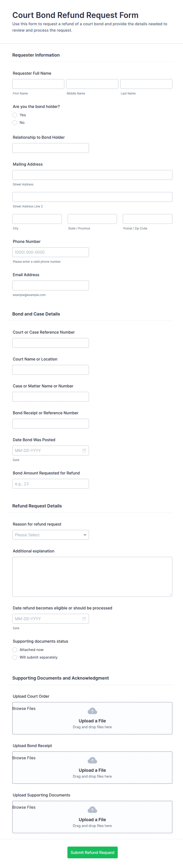Click the Email Address input box
This screenshot has height=868, width=183.
50,285
